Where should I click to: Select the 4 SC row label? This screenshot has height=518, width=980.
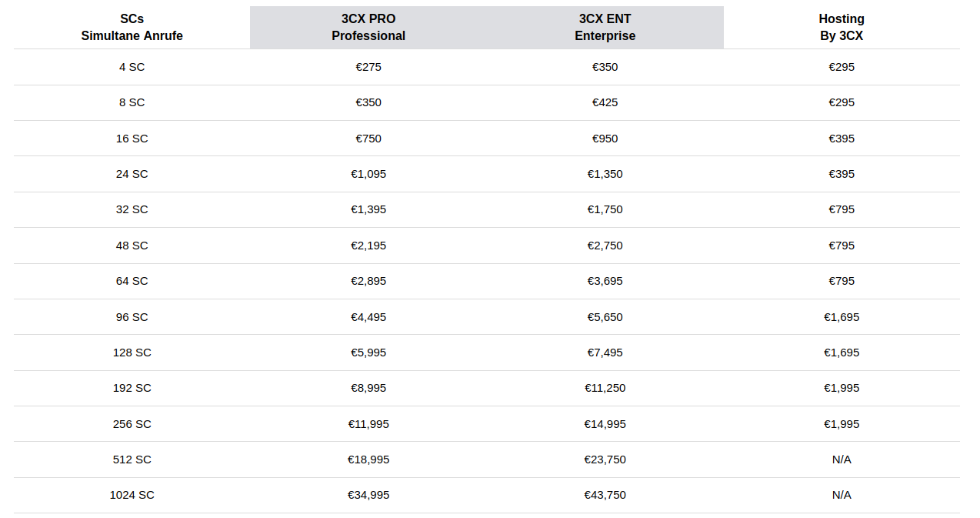click(132, 67)
